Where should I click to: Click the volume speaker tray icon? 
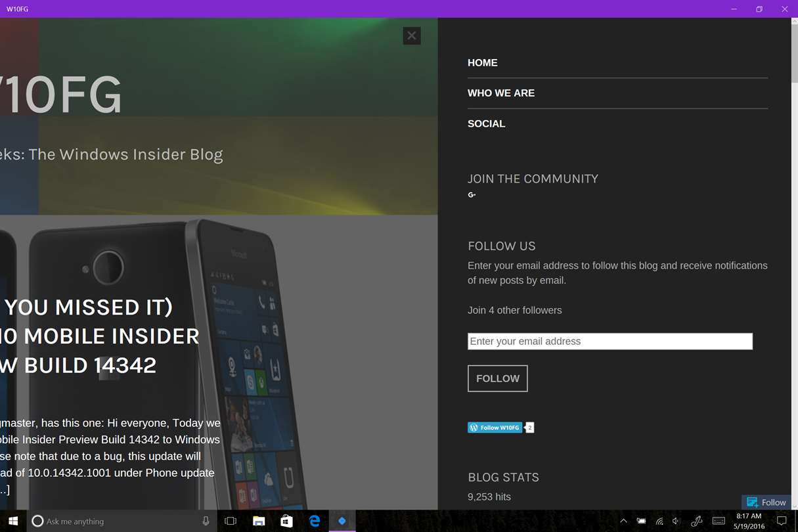676,521
